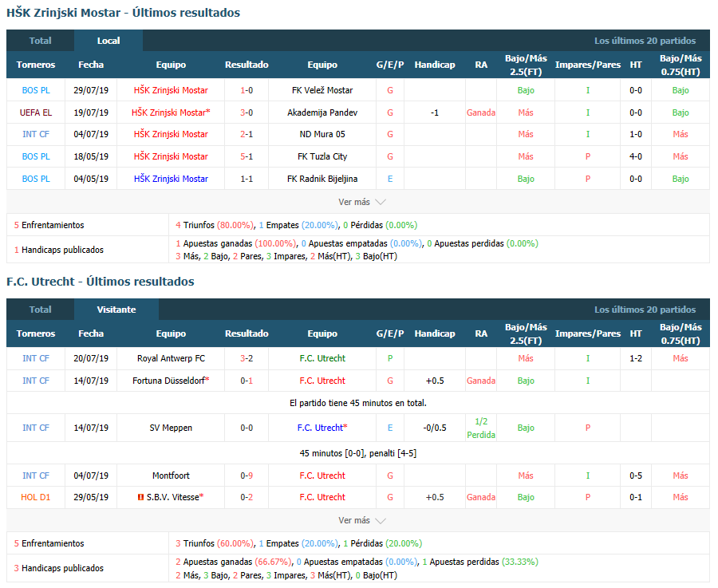Viewport: 718px width, 588px height.
Task: Open BOS PL league link dated 29/07/19
Action: pyautogui.click(x=36, y=90)
